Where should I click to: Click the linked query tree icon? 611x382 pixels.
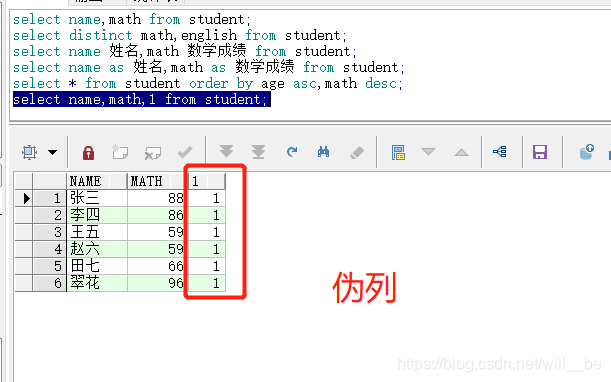point(500,151)
